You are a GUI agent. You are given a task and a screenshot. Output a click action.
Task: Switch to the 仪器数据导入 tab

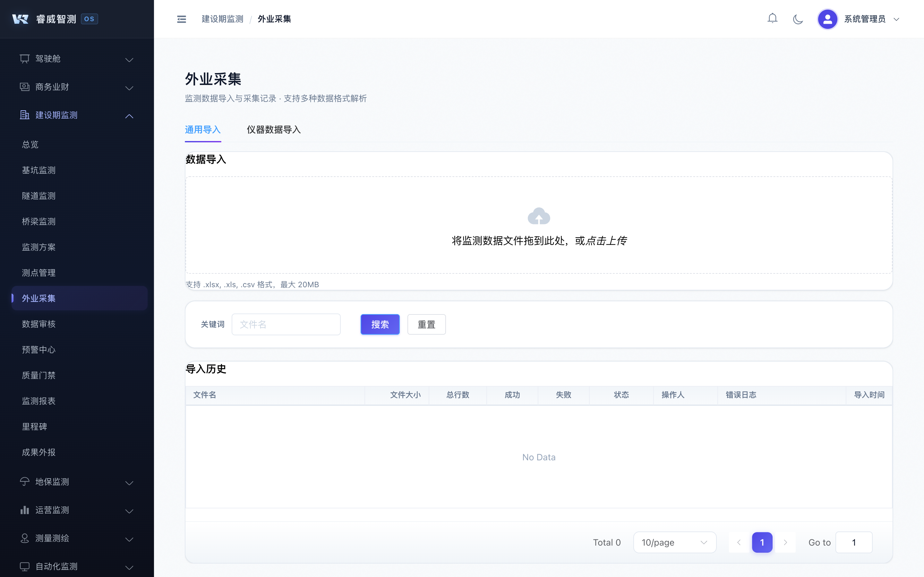point(273,130)
